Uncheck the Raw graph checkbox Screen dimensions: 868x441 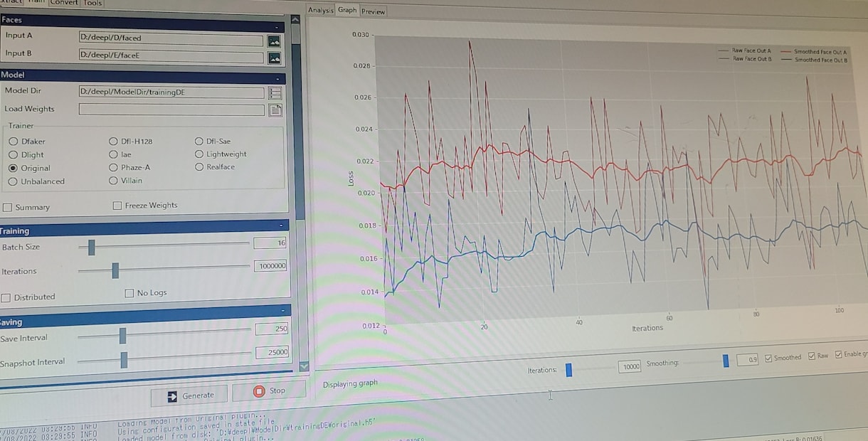coord(813,356)
